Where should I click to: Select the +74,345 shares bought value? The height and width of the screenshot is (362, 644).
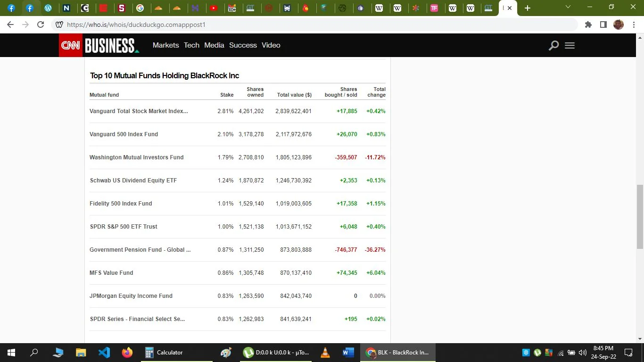(x=347, y=273)
